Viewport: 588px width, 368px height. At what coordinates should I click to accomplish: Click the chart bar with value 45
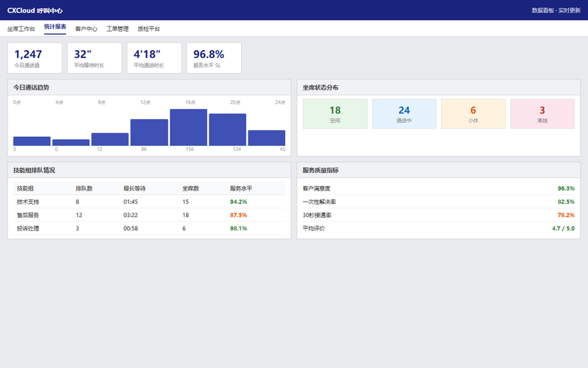pos(267,138)
